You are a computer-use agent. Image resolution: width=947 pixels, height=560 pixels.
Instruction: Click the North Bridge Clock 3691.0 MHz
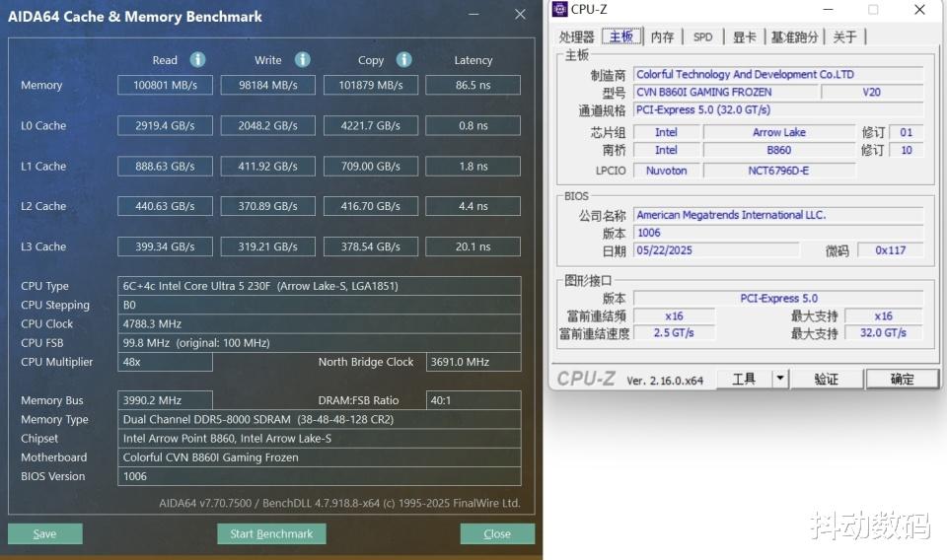tap(473, 362)
